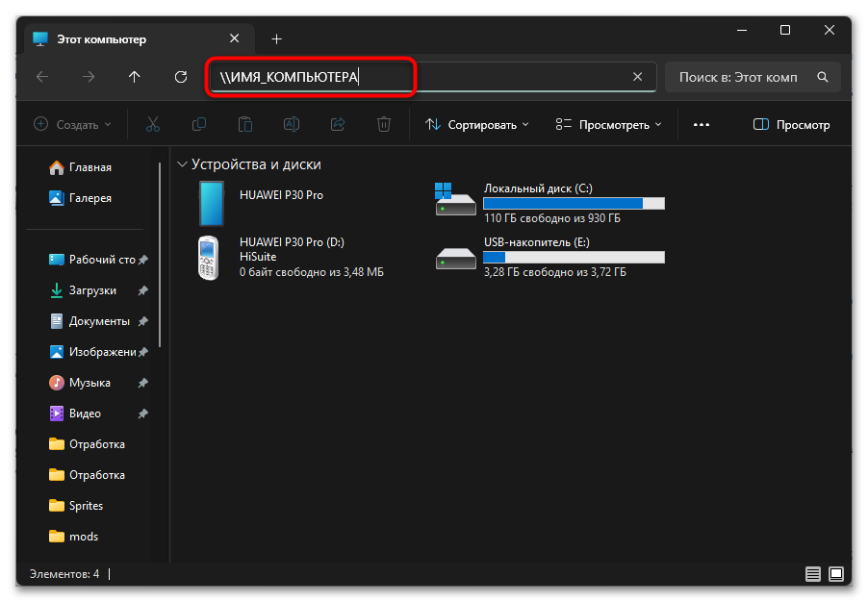This screenshot has height=602, width=868.
Task: Open Галерея in the sidebar
Action: coord(81,198)
